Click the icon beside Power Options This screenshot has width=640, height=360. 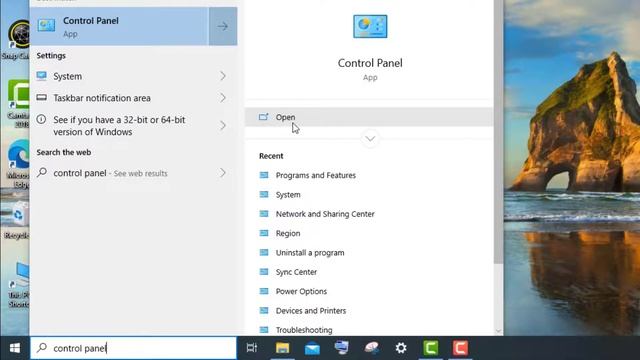(264, 291)
